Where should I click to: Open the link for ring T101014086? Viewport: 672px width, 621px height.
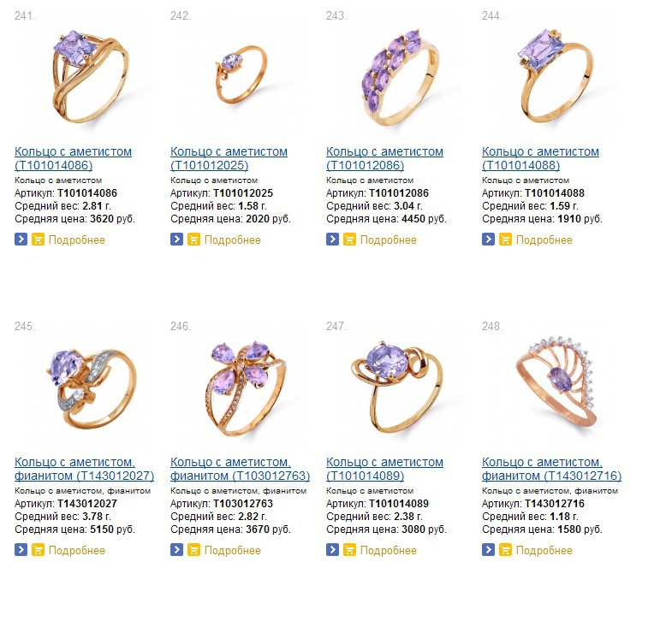(74, 158)
